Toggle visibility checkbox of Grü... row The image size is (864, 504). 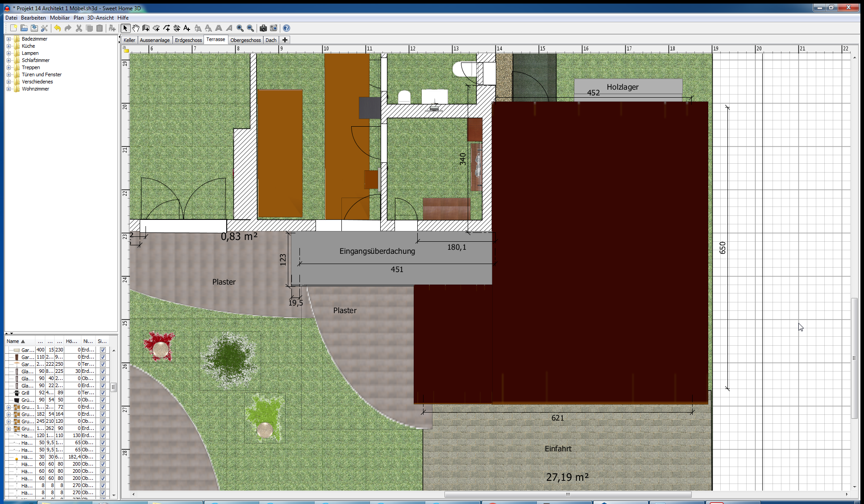[x=103, y=400]
